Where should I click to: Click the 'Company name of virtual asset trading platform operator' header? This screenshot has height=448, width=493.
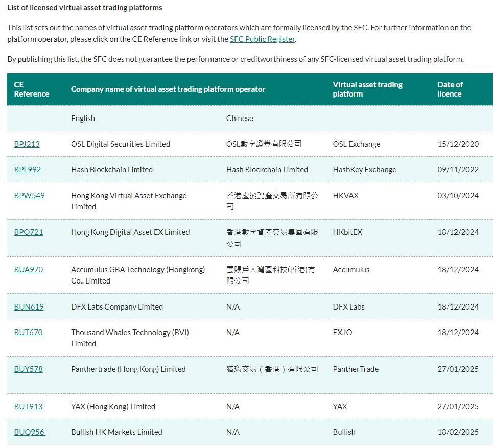[168, 89]
